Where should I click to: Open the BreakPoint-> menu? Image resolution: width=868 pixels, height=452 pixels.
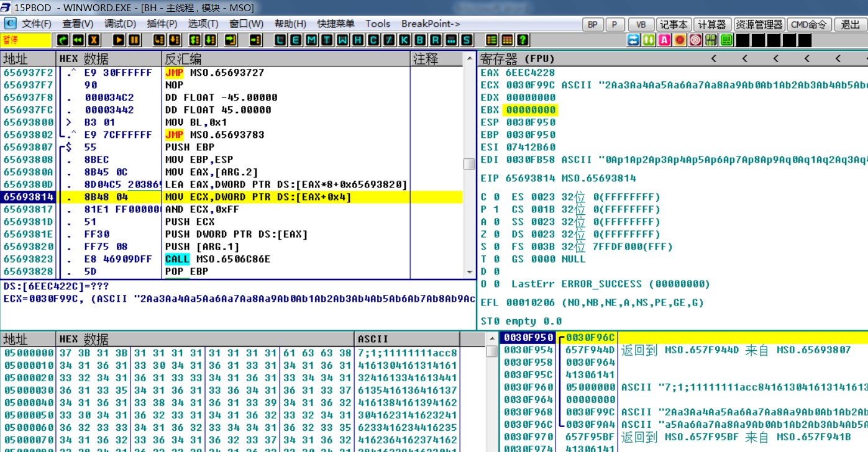(431, 24)
